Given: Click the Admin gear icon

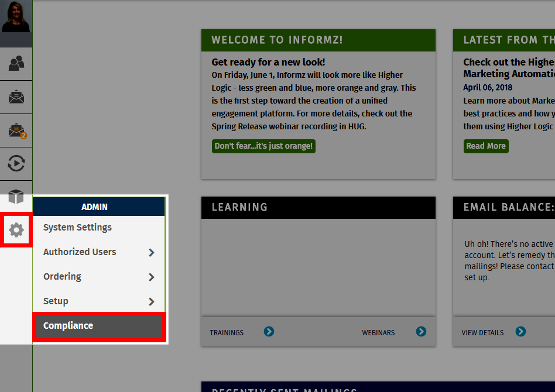Looking at the screenshot, I should pos(16,230).
